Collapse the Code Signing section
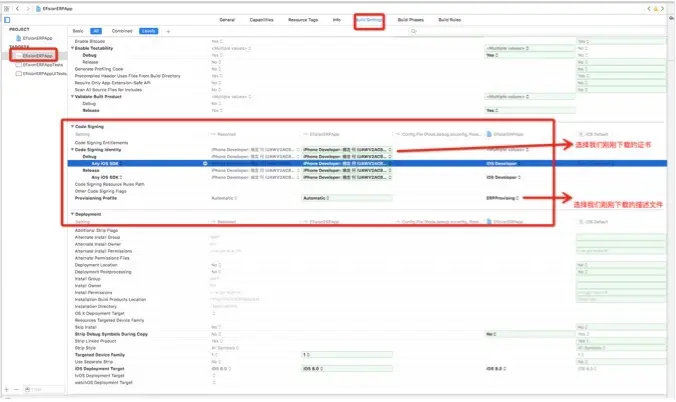The height and width of the screenshot is (402, 676). pos(72,126)
